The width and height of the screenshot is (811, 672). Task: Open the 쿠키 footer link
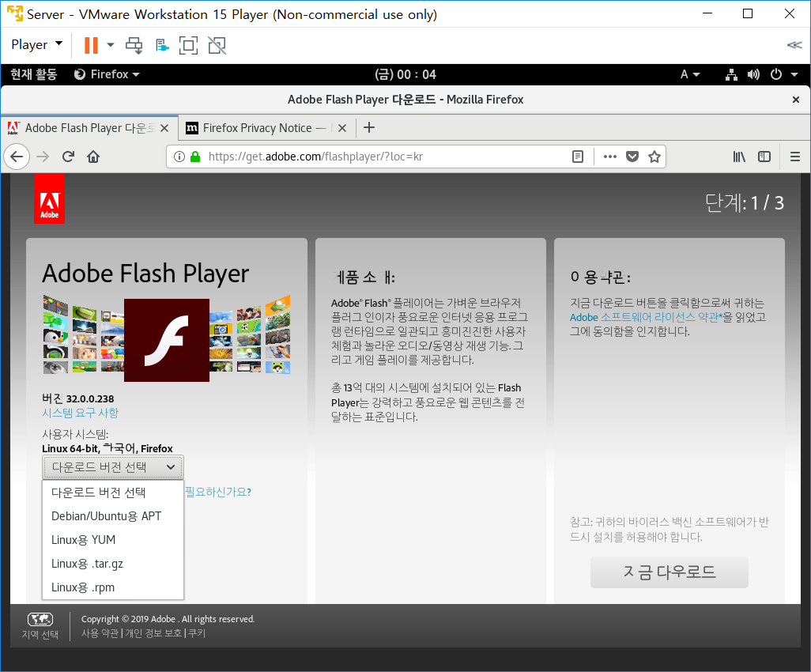[197, 633]
